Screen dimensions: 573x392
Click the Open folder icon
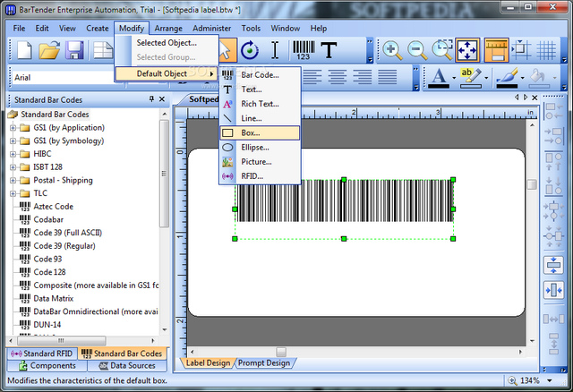[x=49, y=50]
